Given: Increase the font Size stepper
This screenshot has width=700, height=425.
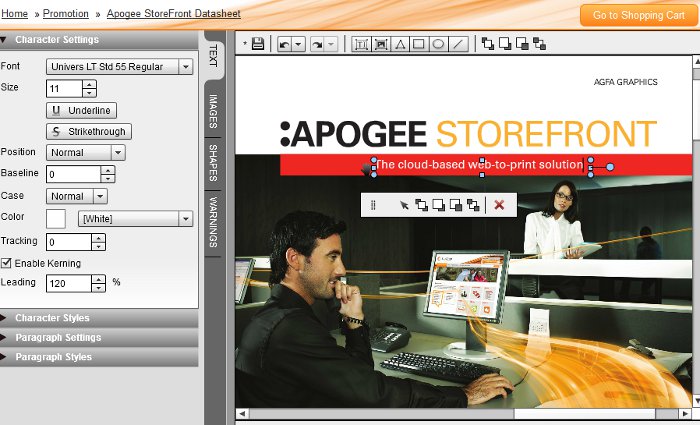Looking at the screenshot, I should coord(89,84).
